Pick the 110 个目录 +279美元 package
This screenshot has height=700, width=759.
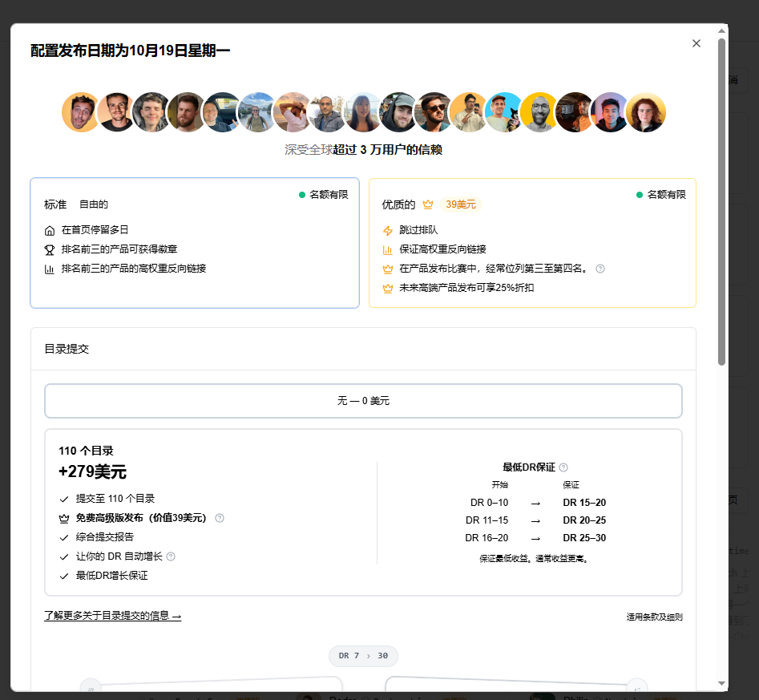364,512
